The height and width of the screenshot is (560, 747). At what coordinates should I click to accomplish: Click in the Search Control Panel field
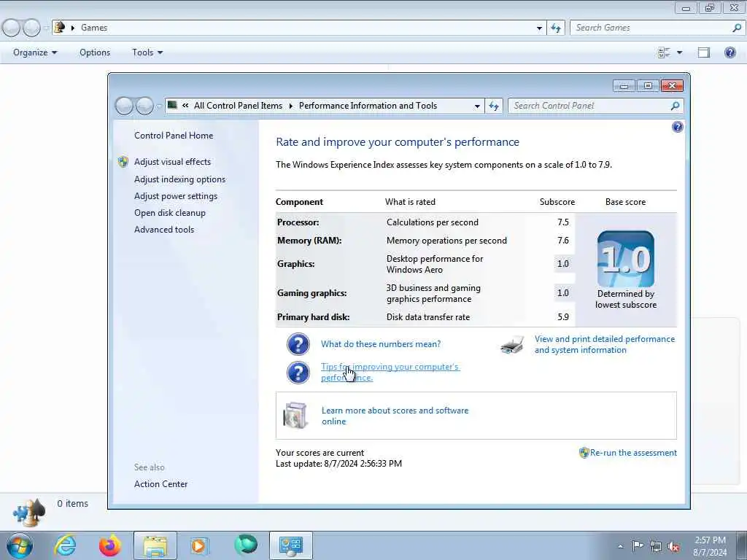tap(589, 106)
